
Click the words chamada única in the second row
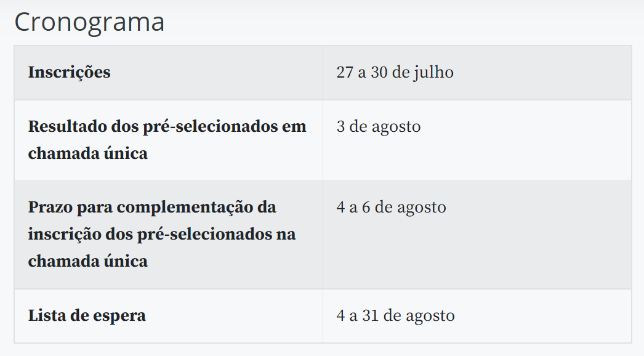pos(87,153)
